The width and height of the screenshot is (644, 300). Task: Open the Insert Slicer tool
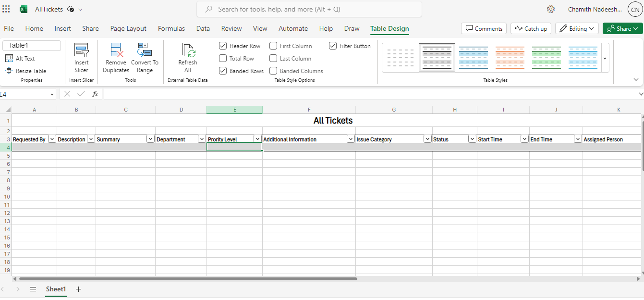tap(81, 58)
